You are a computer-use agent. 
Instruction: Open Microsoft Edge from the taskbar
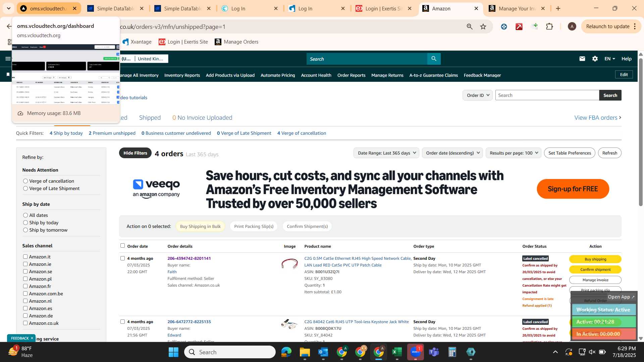(x=286, y=352)
